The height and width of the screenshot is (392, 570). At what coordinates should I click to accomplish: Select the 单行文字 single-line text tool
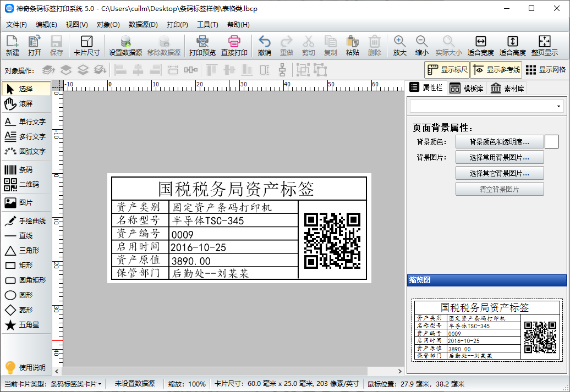26,122
